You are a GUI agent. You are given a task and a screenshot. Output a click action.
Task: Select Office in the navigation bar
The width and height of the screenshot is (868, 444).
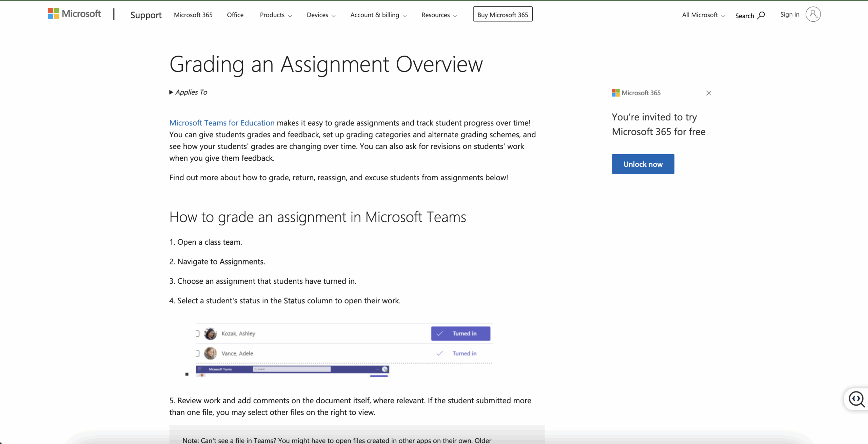(235, 15)
